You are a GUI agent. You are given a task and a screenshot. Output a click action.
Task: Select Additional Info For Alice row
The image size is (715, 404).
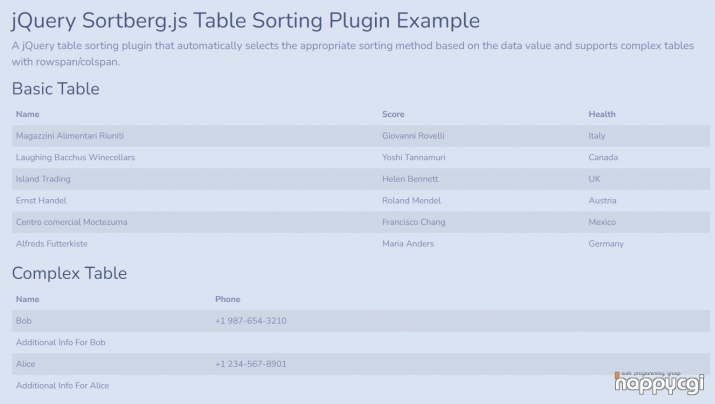coord(361,386)
